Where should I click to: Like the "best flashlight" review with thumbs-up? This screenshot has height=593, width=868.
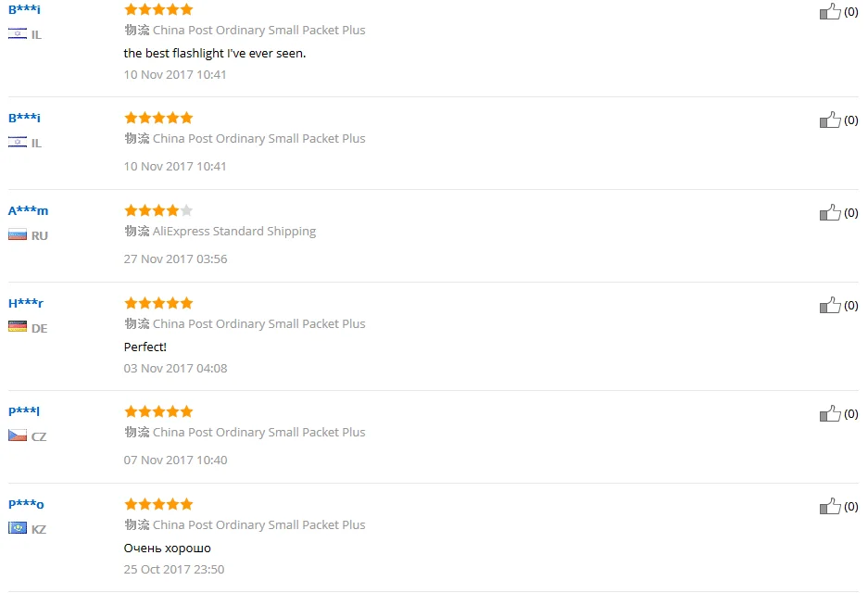point(830,12)
